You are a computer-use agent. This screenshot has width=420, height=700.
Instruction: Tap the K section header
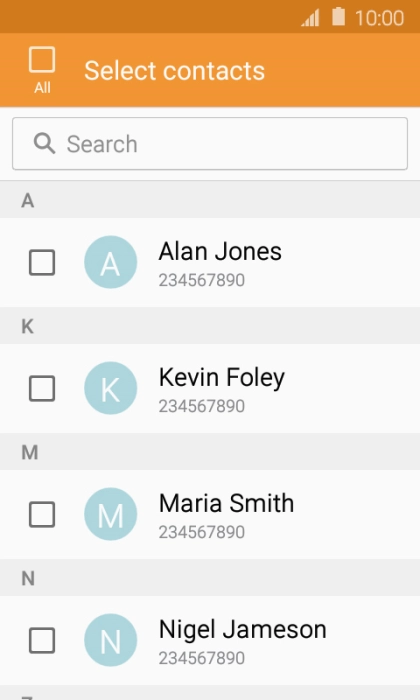click(x=210, y=326)
